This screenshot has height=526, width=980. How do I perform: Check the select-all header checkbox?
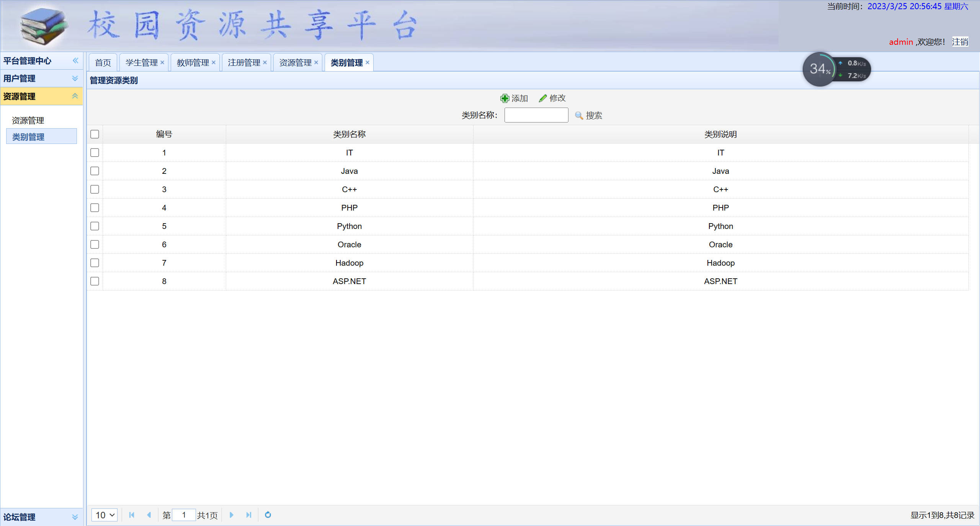pos(95,134)
